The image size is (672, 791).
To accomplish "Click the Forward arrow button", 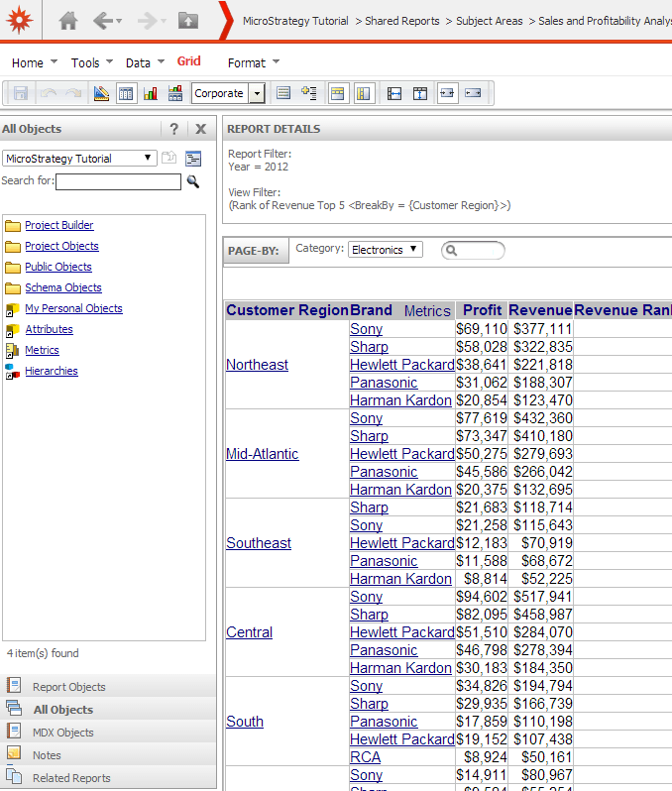I will tap(147, 21).
